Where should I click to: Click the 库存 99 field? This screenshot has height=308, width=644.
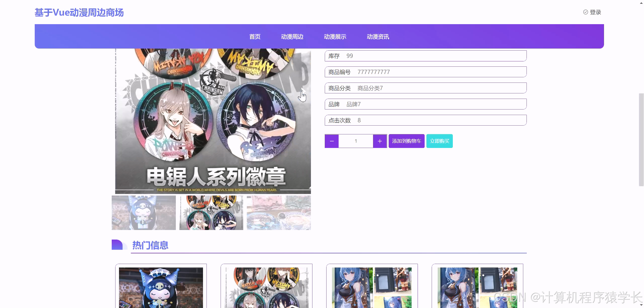click(x=426, y=56)
